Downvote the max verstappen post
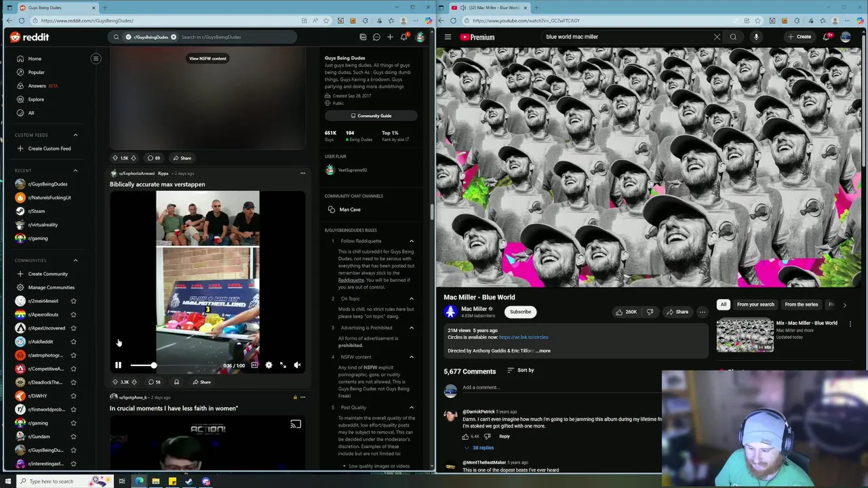 point(134,382)
